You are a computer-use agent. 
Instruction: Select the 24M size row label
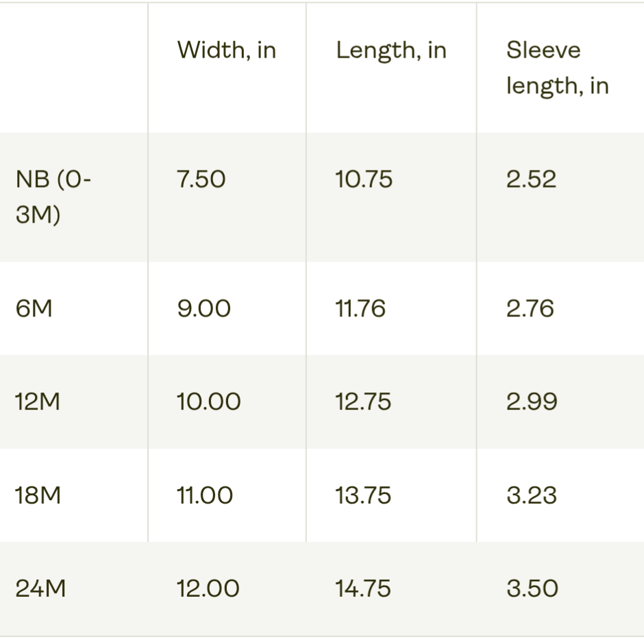[x=40, y=589]
